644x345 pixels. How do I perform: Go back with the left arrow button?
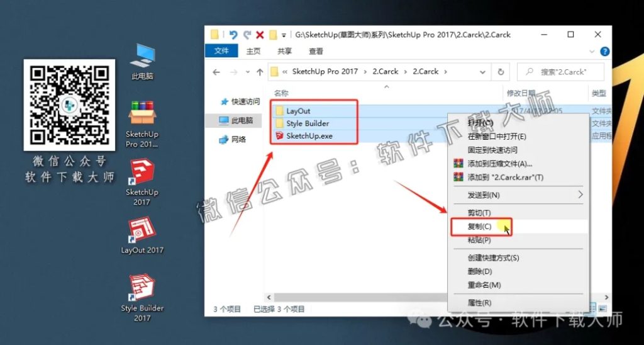(216, 72)
